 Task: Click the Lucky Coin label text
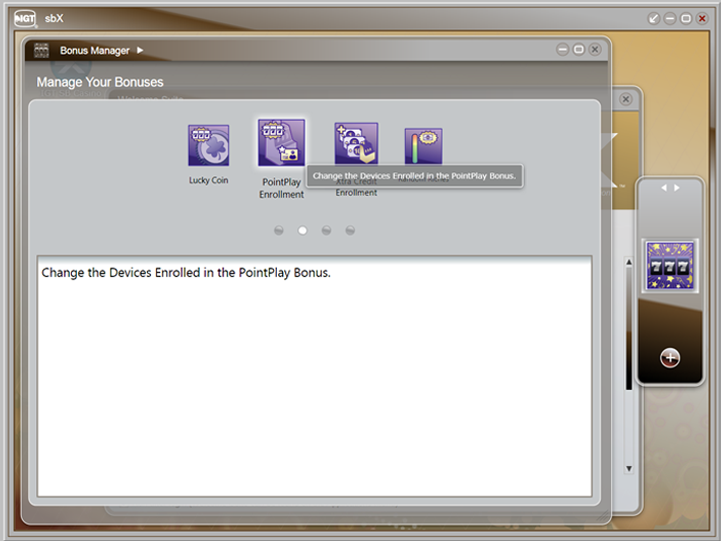click(x=208, y=180)
